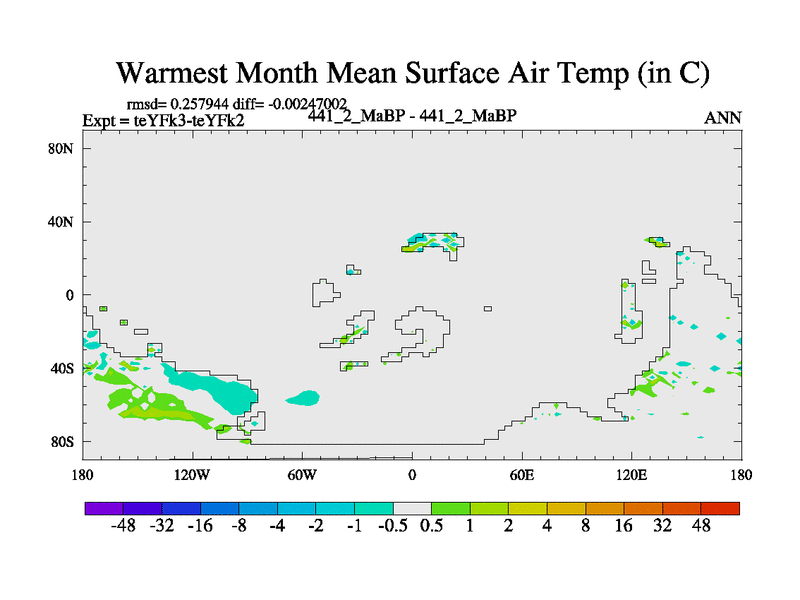This screenshot has height=600, width=800.
Task: Click the 'Expt = teYFk3-teYFk2' label
Action: tap(164, 121)
